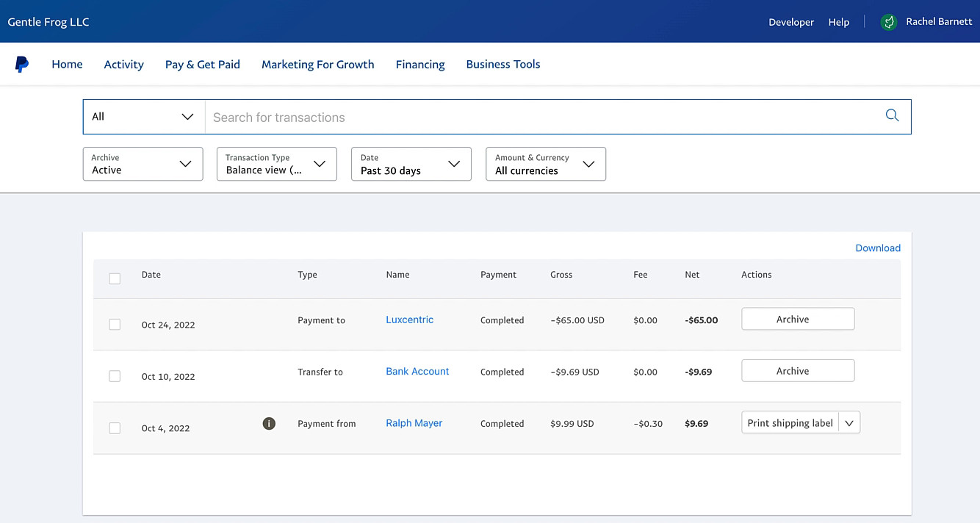Click Rachel Barnett account name
Screen dimensions: 980x523
[x=939, y=22]
